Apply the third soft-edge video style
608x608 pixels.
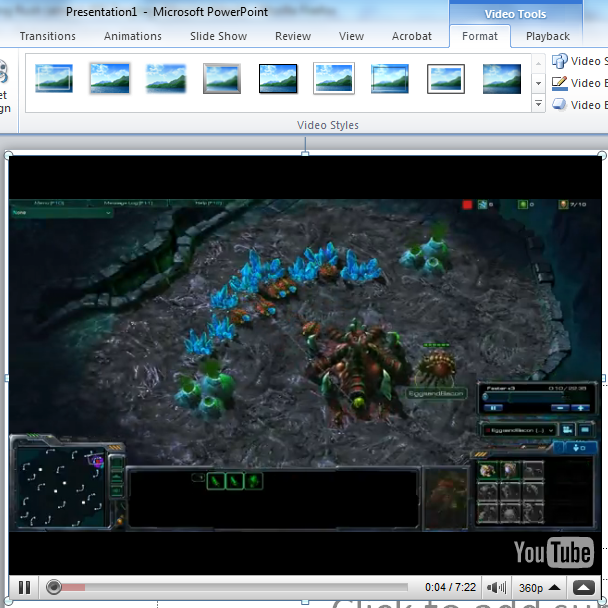(166, 79)
